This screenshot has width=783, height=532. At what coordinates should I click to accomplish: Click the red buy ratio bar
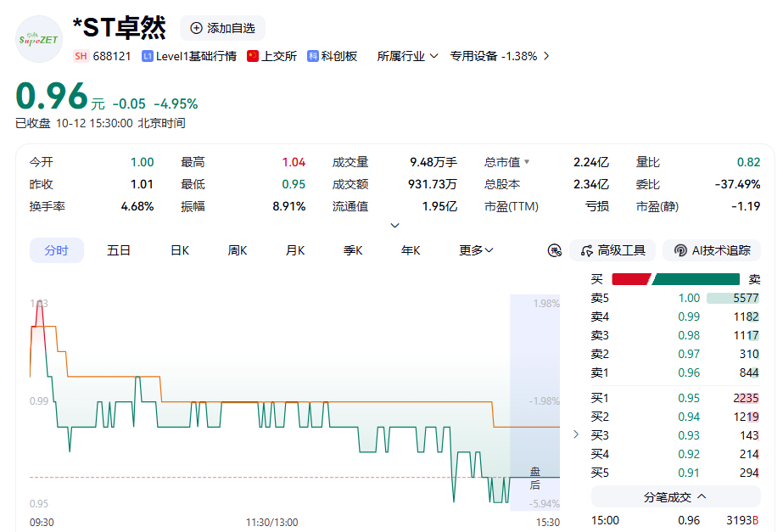(631, 279)
